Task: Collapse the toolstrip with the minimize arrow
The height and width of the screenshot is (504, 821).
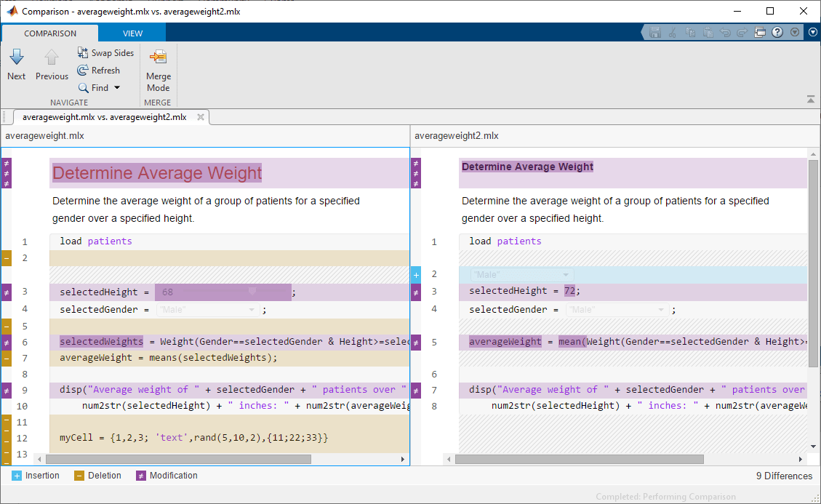Action: point(811,99)
